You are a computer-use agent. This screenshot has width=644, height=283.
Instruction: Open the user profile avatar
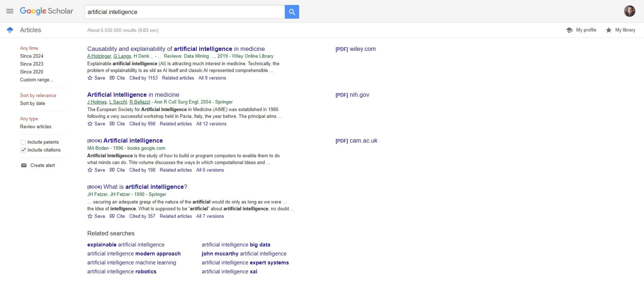point(629,11)
